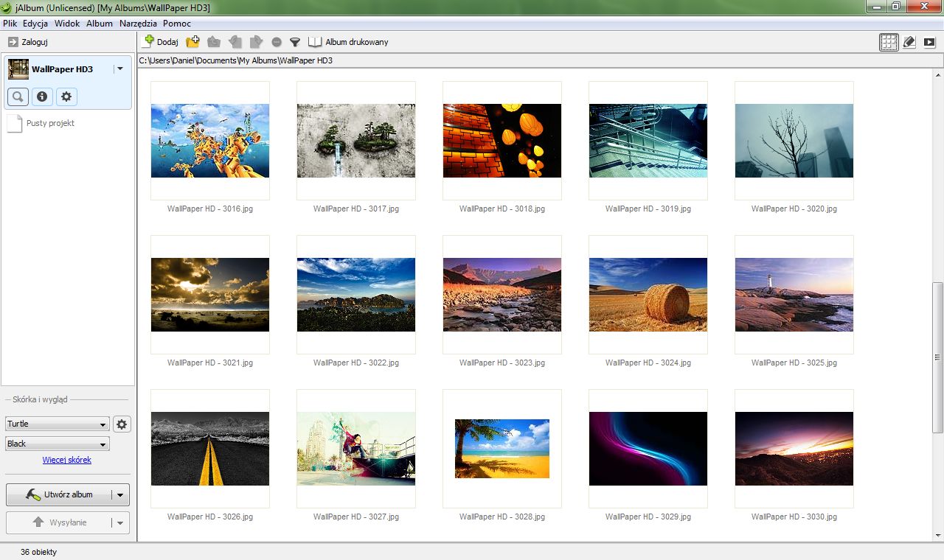Click the album info icon in sidebar
The width and height of the screenshot is (944, 560).
(x=42, y=97)
